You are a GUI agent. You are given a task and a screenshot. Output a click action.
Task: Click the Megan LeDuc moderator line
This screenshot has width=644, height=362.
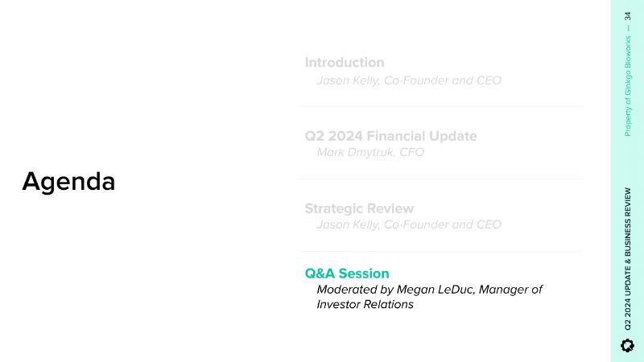[x=429, y=290]
